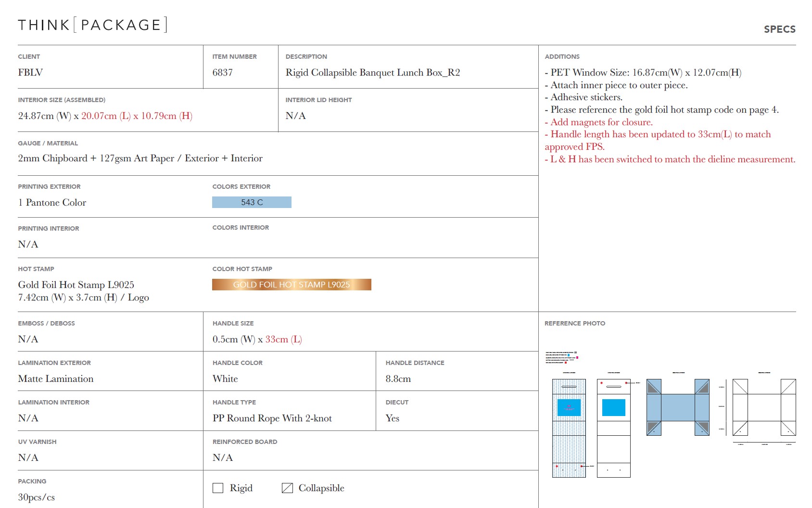The width and height of the screenshot is (812, 508).
Task: Check the Rigid checkbox
Action: (x=218, y=488)
